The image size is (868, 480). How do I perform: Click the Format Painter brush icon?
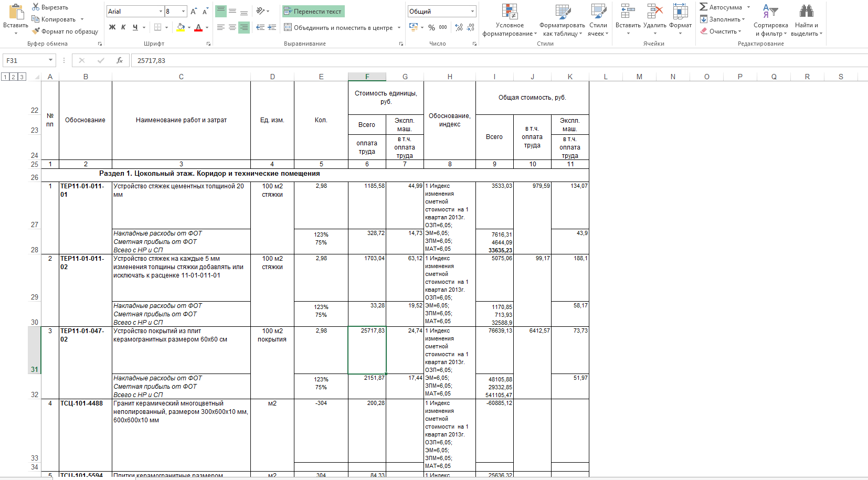pos(36,31)
